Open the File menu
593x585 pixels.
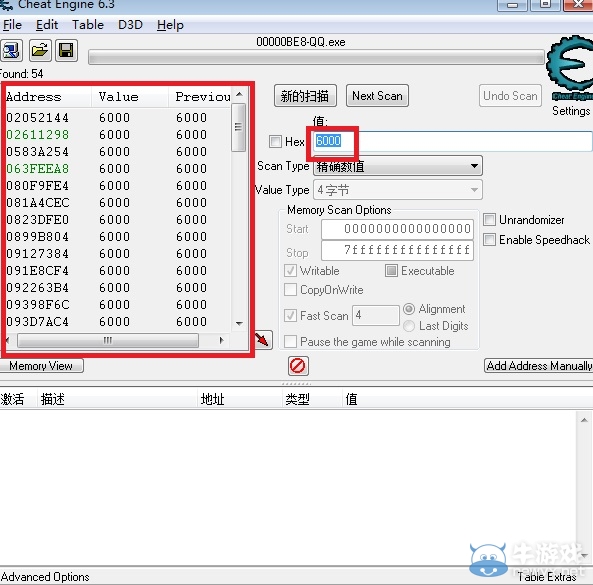point(12,25)
